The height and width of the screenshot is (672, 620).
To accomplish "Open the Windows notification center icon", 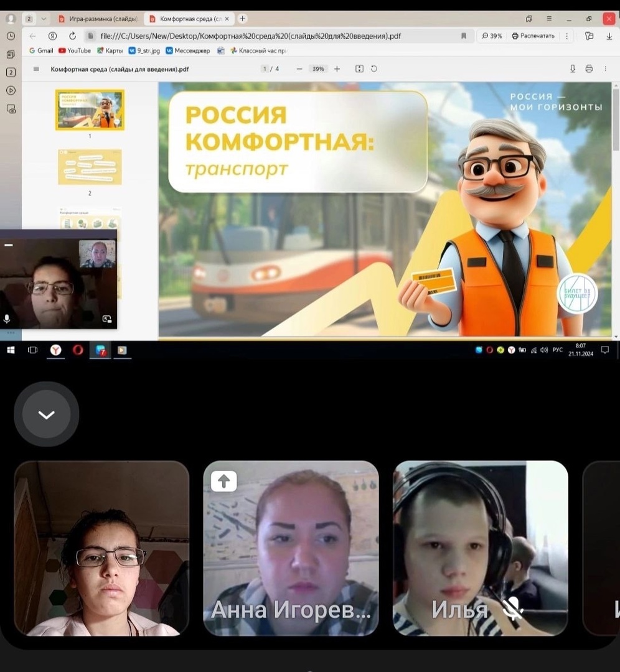I will coord(605,350).
